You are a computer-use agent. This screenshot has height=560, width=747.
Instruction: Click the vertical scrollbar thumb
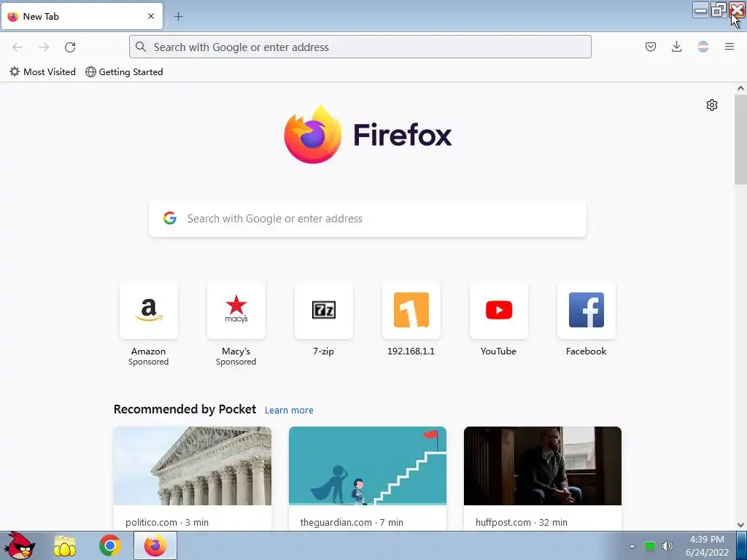740,139
